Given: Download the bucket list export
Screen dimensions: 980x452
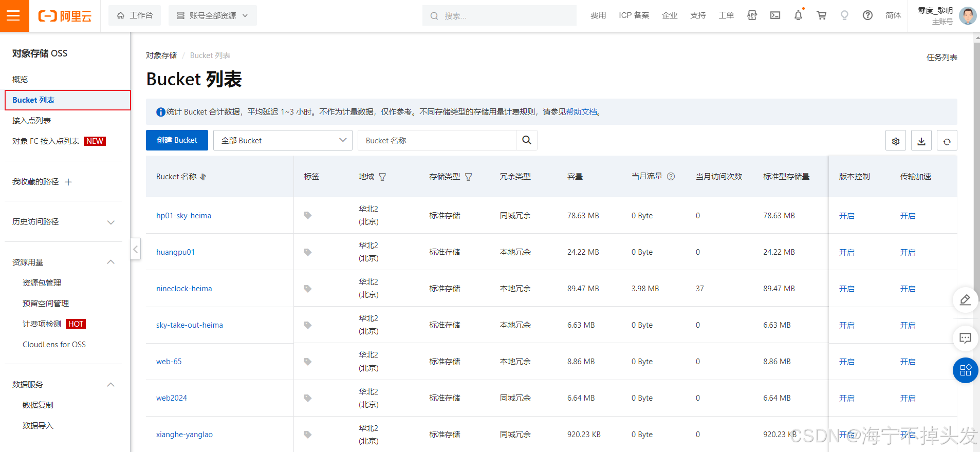Looking at the screenshot, I should coord(921,141).
